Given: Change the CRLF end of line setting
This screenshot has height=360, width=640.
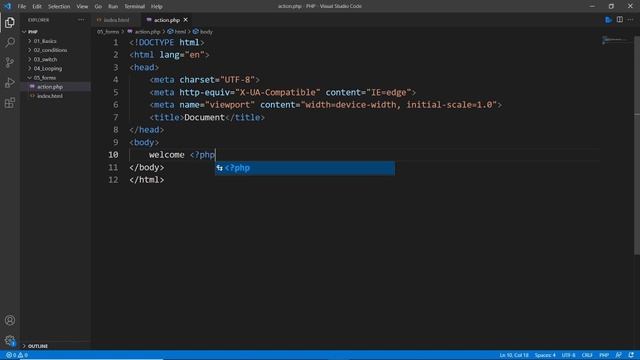Looking at the screenshot, I should [x=587, y=355].
